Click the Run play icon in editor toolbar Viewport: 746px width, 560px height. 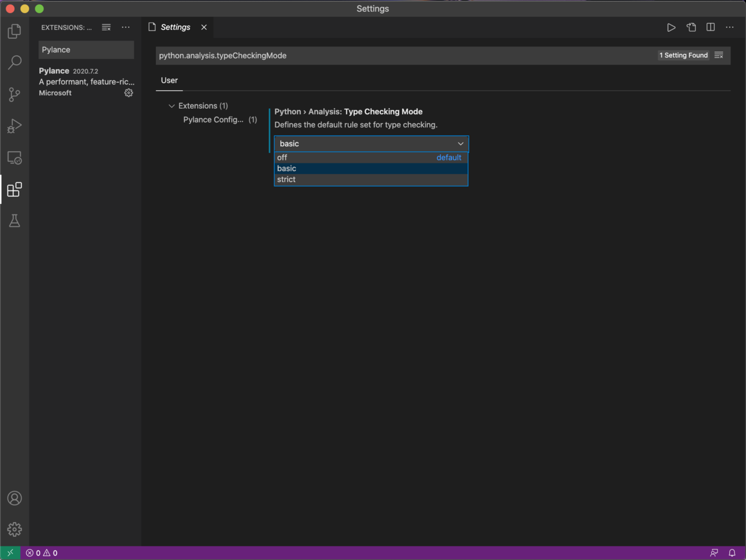click(x=671, y=27)
